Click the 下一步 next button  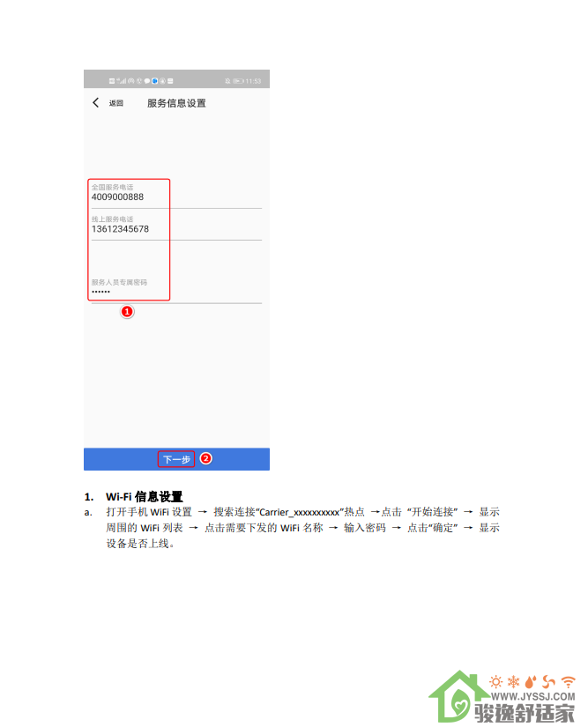pos(176,459)
